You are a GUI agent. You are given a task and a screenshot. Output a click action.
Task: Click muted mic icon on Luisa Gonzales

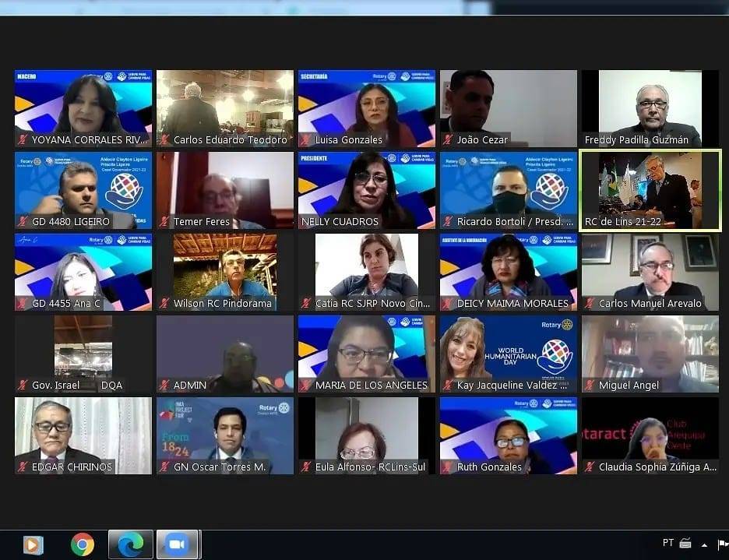pyautogui.click(x=305, y=140)
